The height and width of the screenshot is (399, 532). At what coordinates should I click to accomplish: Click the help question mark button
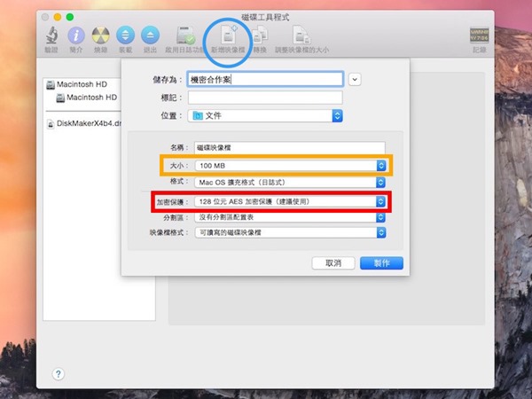click(59, 374)
